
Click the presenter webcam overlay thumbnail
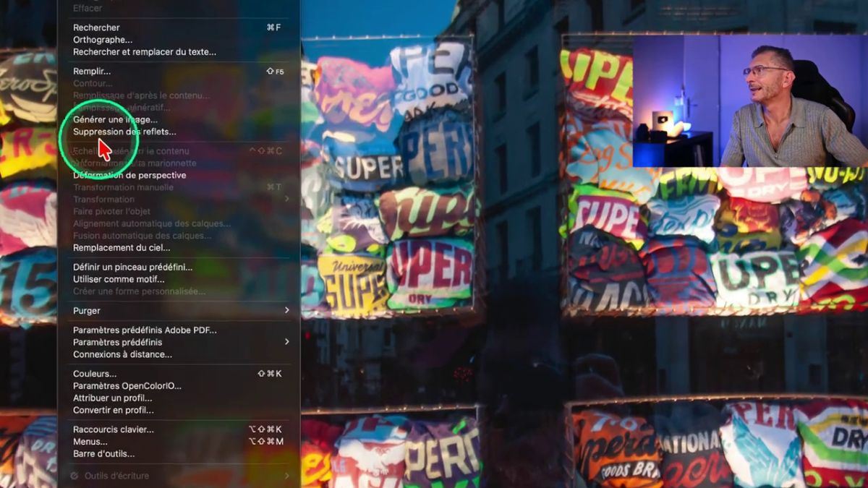[x=750, y=101]
